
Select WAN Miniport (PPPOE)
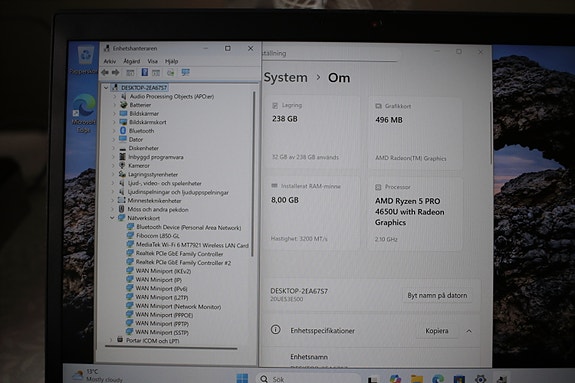[x=164, y=315]
